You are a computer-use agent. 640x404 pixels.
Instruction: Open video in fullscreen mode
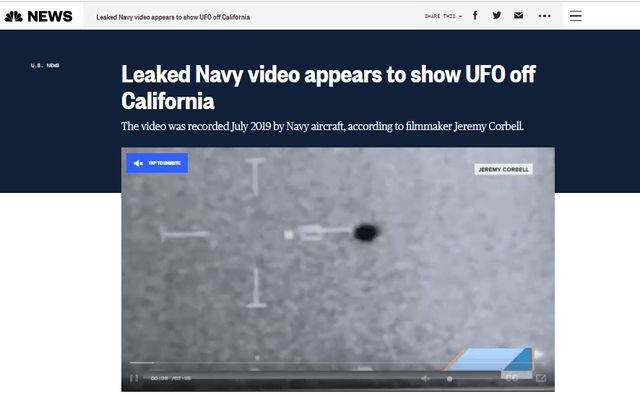click(541, 378)
